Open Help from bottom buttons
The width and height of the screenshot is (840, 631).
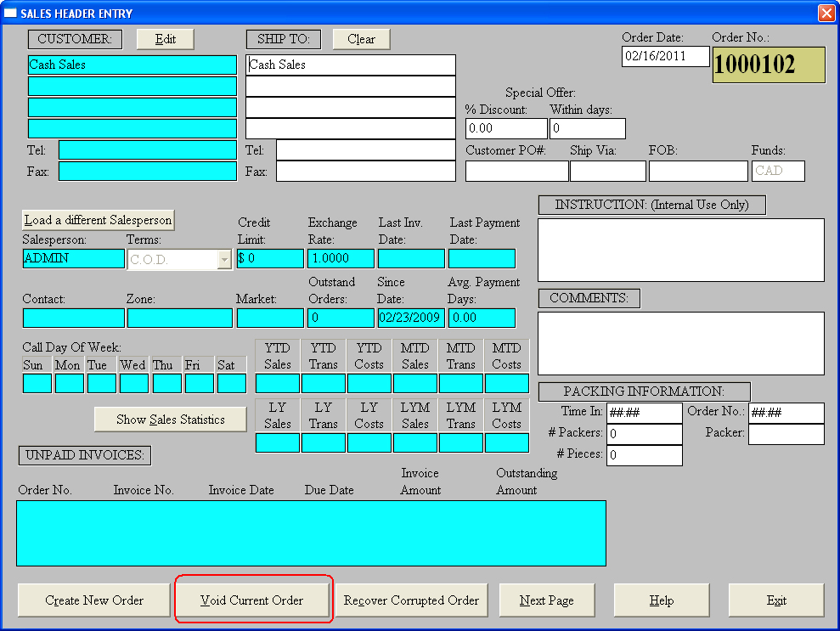click(661, 600)
